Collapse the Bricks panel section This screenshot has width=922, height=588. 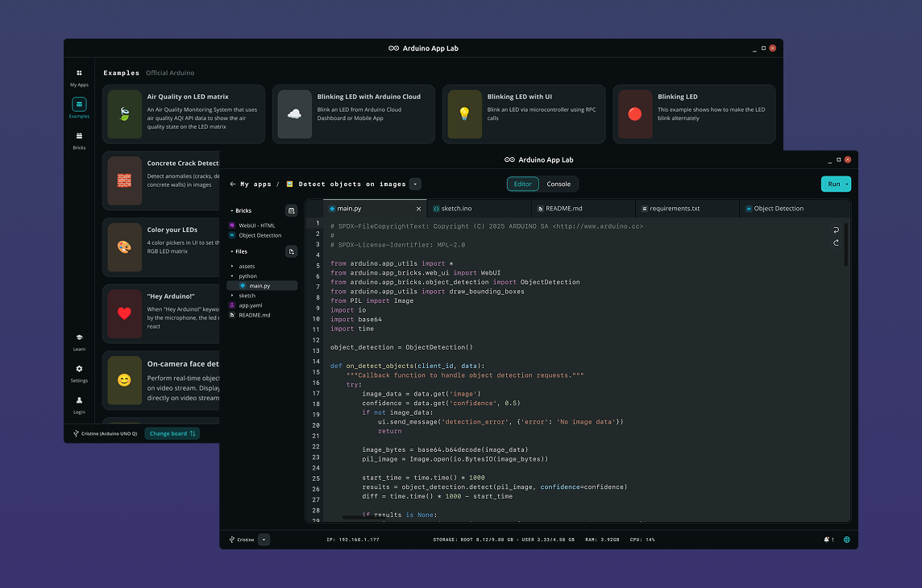click(231, 210)
